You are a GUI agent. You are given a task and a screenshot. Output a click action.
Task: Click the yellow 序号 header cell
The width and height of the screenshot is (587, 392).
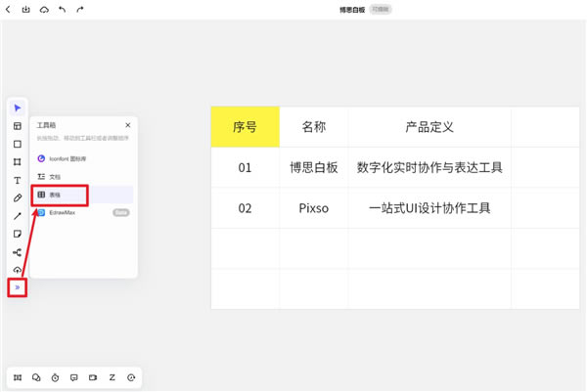tap(245, 127)
